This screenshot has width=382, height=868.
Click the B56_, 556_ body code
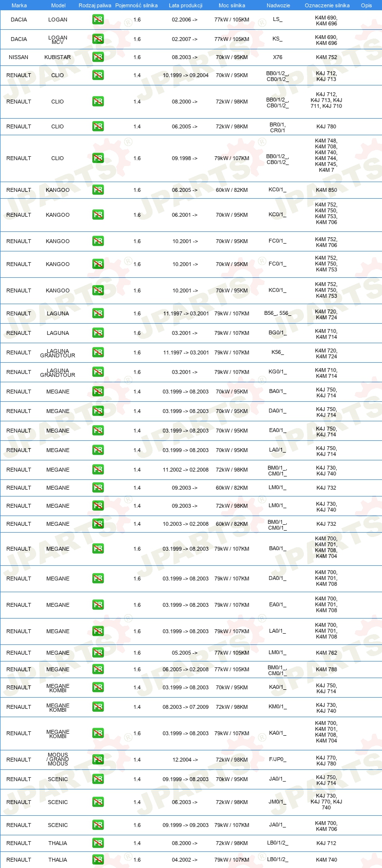pos(277,313)
